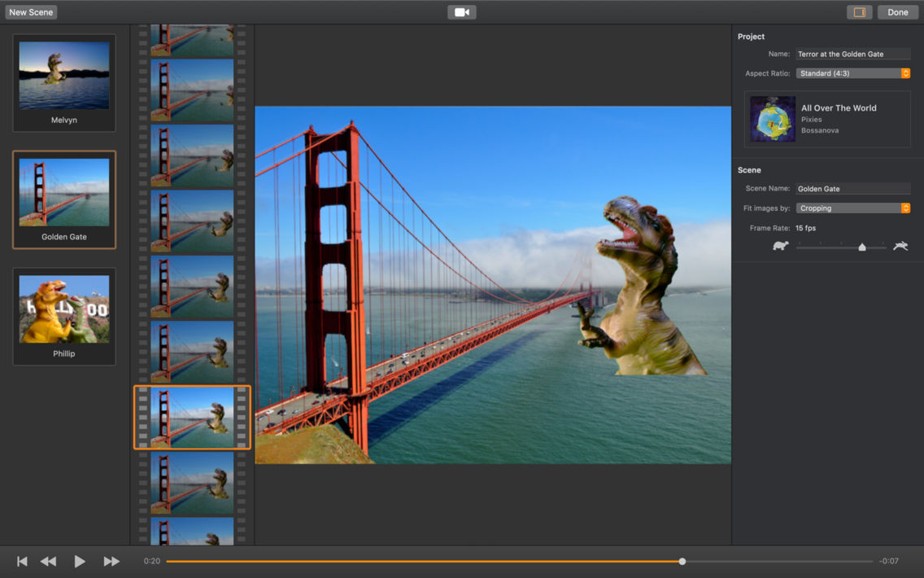Select the frame just above the highlighted frame

(x=192, y=352)
